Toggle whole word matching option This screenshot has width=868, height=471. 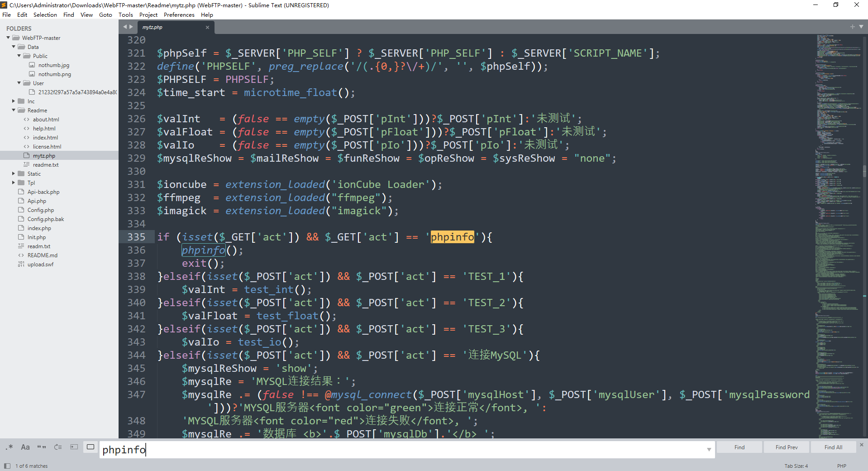[x=42, y=447]
